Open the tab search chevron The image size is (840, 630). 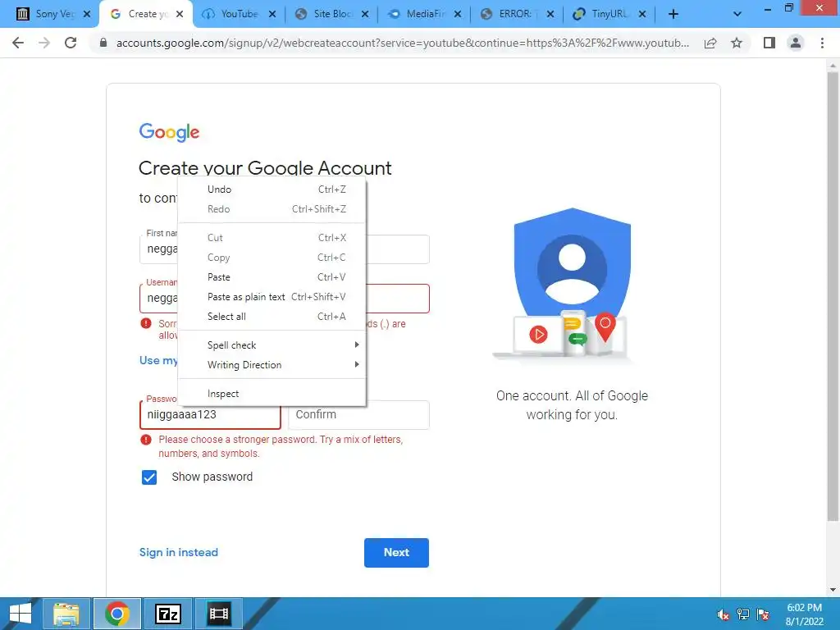pyautogui.click(x=737, y=14)
